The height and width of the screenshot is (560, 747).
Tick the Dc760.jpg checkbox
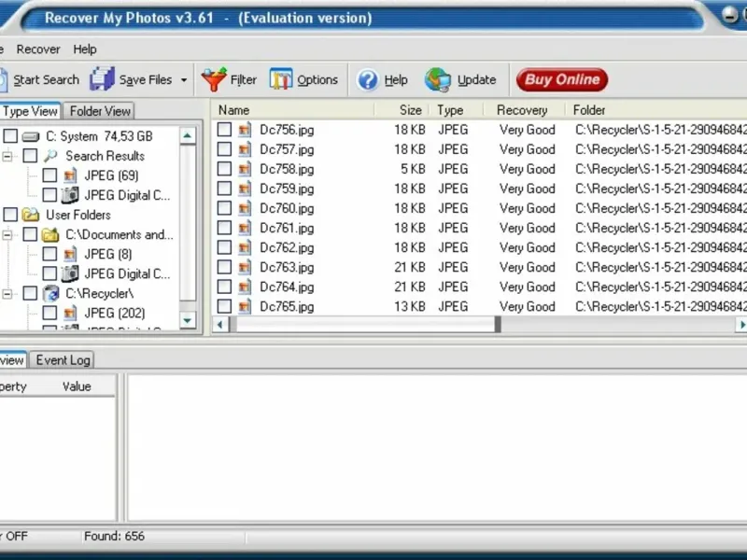[224, 208]
